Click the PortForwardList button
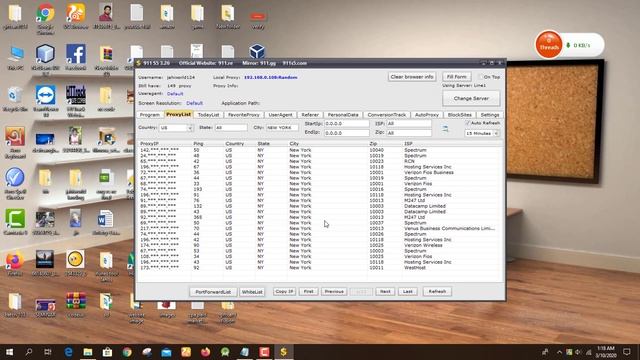Image resolution: width=640 pixels, height=360 pixels. click(x=213, y=292)
